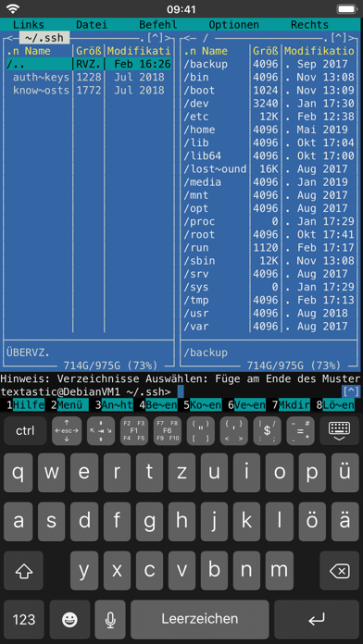This screenshot has height=644, width=363.
Task: Open the Optionen menu
Action: point(234,25)
